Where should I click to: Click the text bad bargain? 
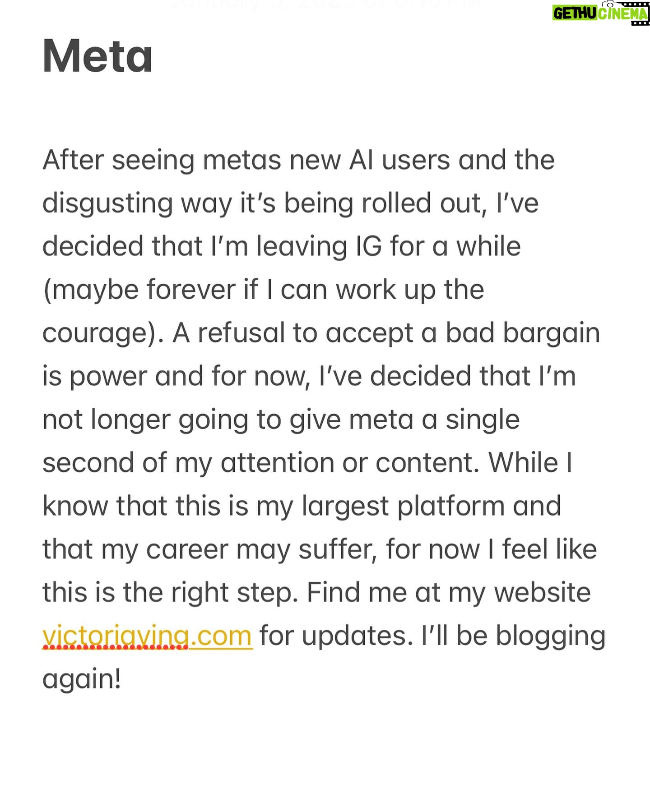(x=523, y=333)
